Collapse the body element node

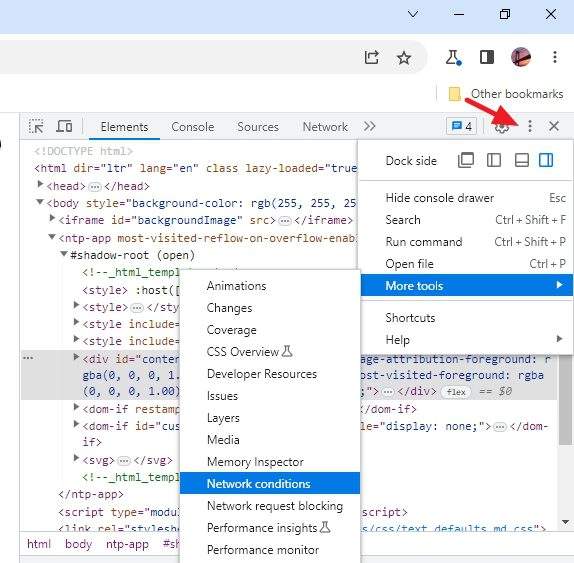point(40,202)
